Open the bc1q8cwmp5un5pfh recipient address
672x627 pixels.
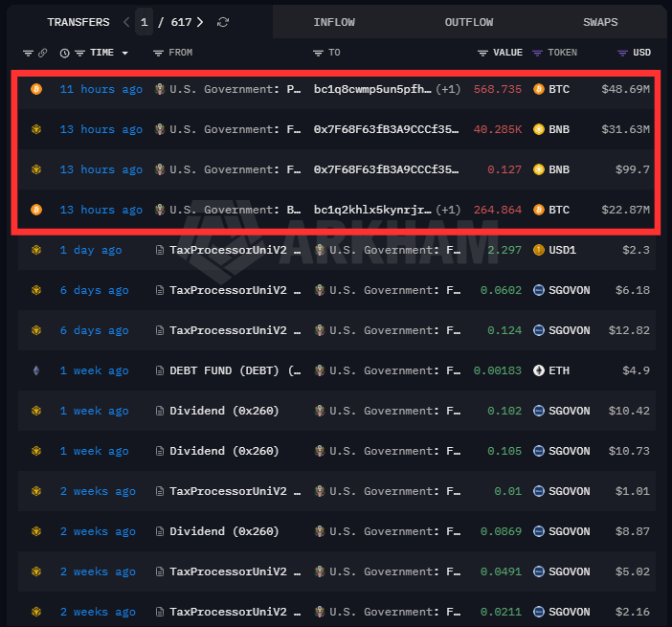point(372,89)
